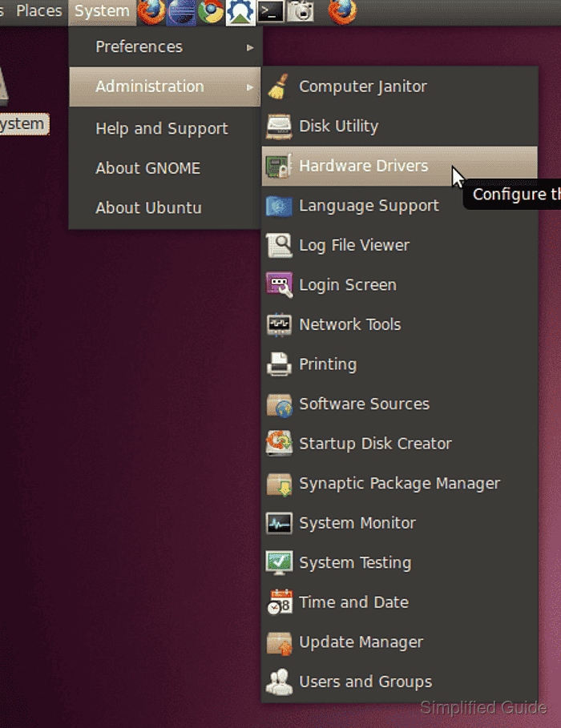Expand the Preferences submenu arrow
Viewport: 561px width, 728px height.
(x=250, y=47)
